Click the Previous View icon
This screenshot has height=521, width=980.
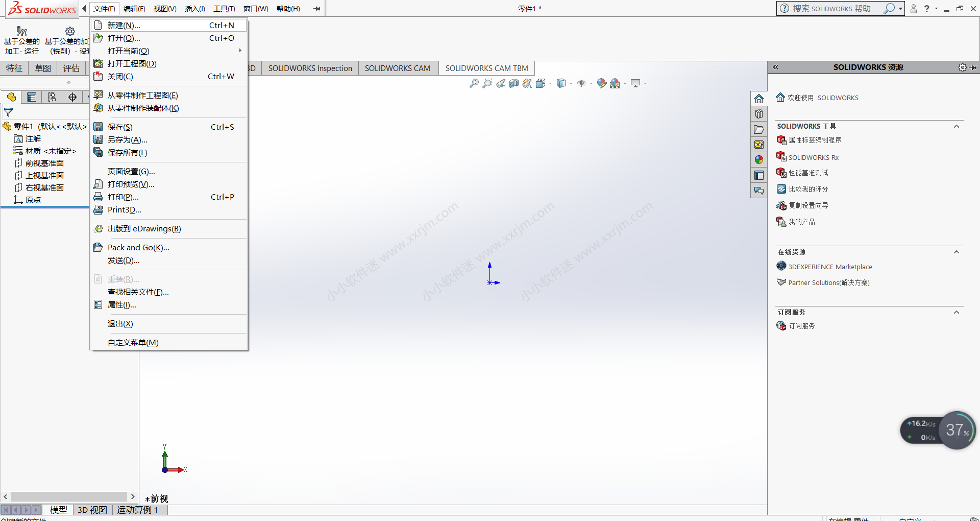tap(501, 83)
